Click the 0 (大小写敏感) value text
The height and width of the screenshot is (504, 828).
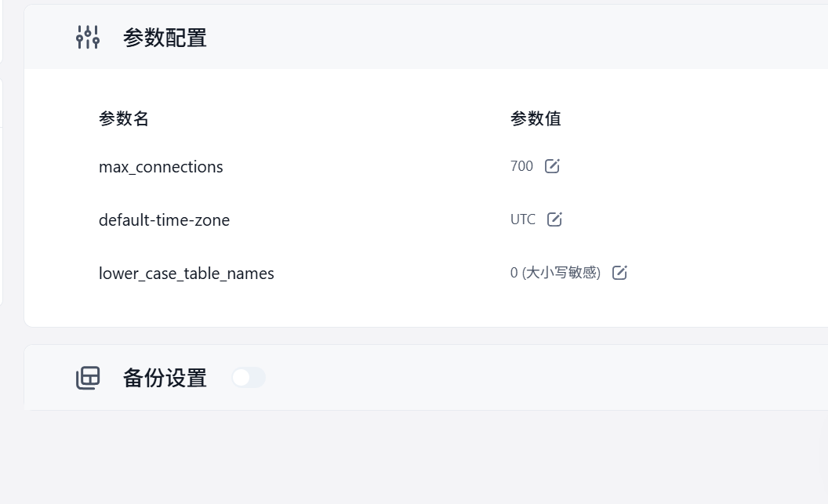(557, 272)
